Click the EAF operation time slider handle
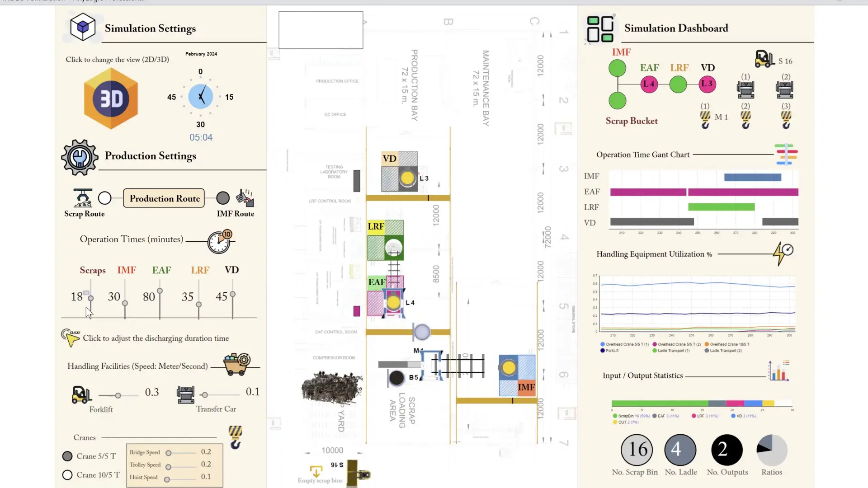Image resolution: width=868 pixels, height=488 pixels. (x=160, y=291)
